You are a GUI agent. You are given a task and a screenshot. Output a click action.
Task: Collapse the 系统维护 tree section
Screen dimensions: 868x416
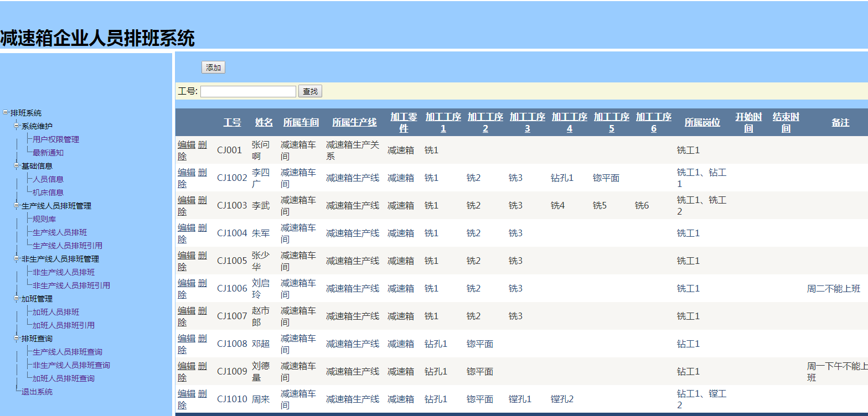pyautogui.click(x=17, y=126)
